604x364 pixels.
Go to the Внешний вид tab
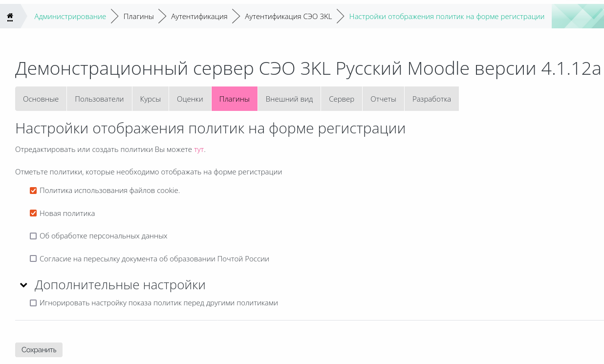point(289,99)
